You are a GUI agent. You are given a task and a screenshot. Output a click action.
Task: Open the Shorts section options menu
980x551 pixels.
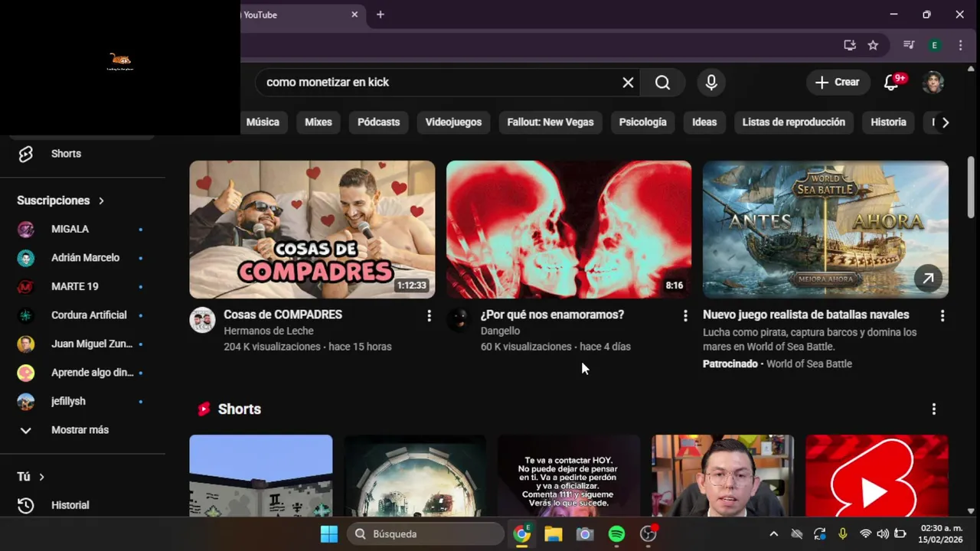(x=933, y=409)
